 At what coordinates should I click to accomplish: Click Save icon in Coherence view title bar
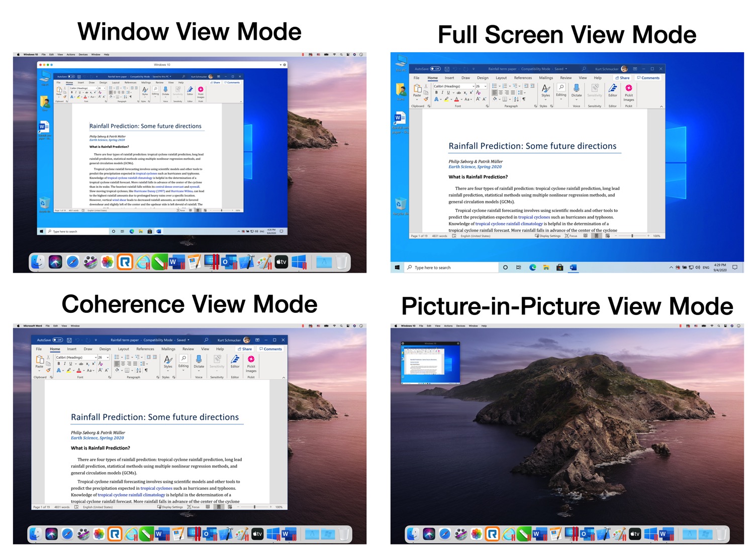(69, 340)
